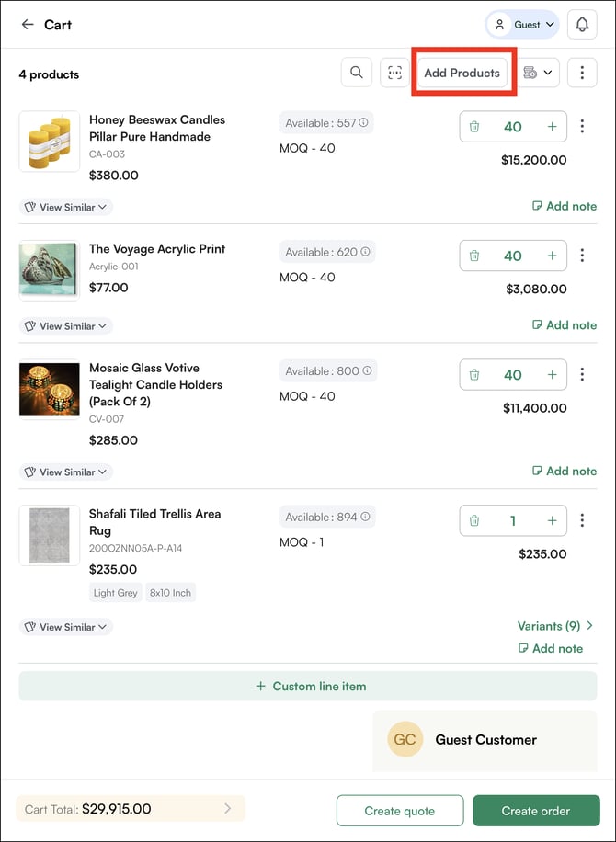Image resolution: width=616 pixels, height=842 pixels.
Task: Open the Mosaic Glass Votive product thumbnail
Action: pyautogui.click(x=50, y=390)
